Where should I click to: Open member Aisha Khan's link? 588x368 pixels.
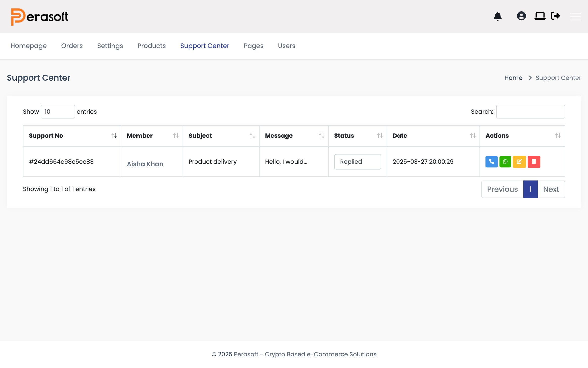(145, 164)
